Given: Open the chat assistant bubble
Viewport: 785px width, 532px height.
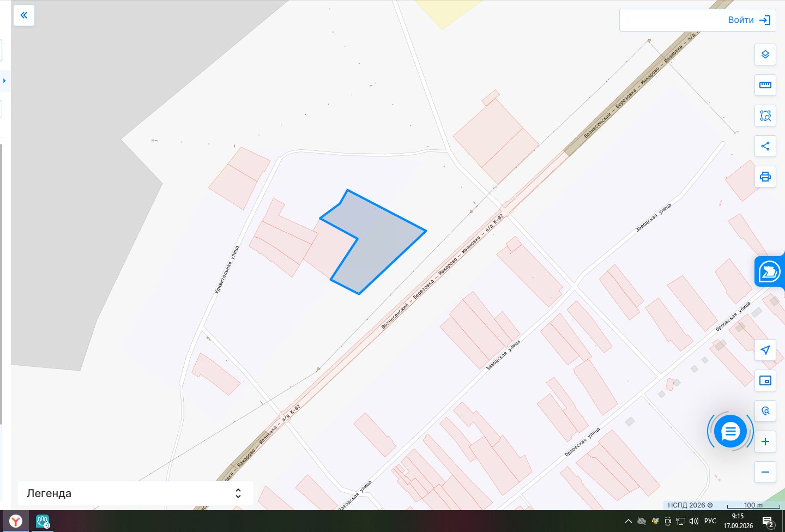Looking at the screenshot, I should [730, 432].
